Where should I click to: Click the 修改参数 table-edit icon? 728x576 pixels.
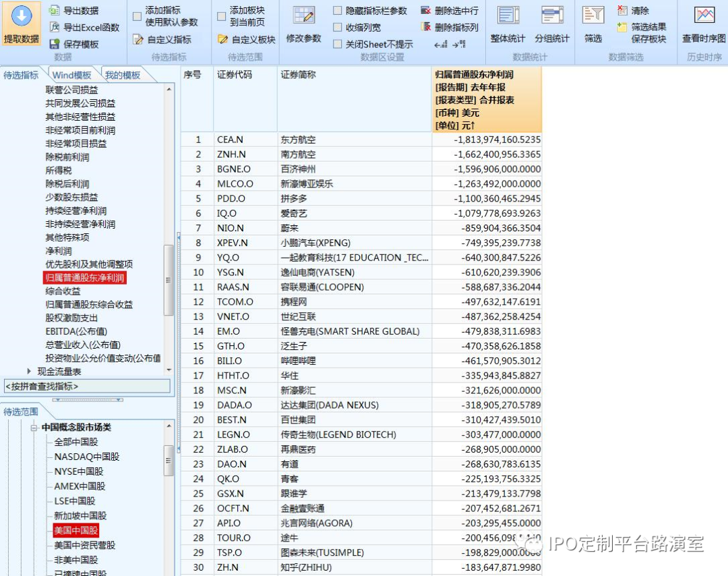click(304, 15)
